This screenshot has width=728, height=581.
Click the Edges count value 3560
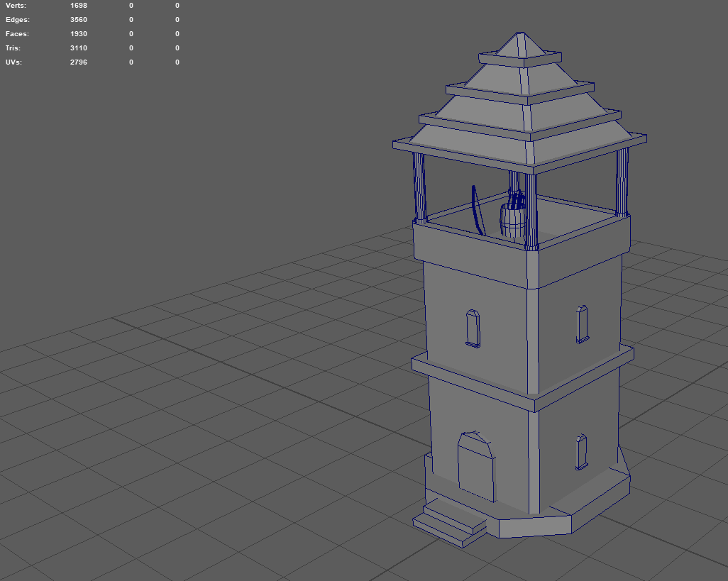pos(79,19)
